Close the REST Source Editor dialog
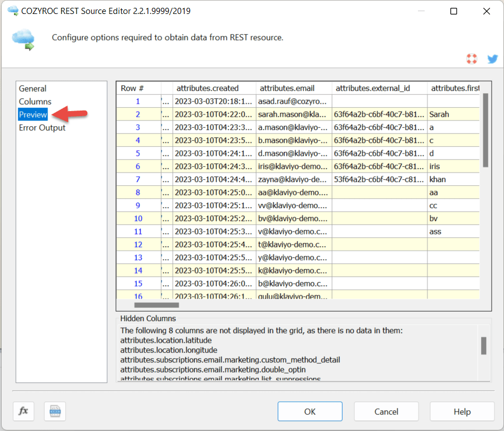 (486, 11)
